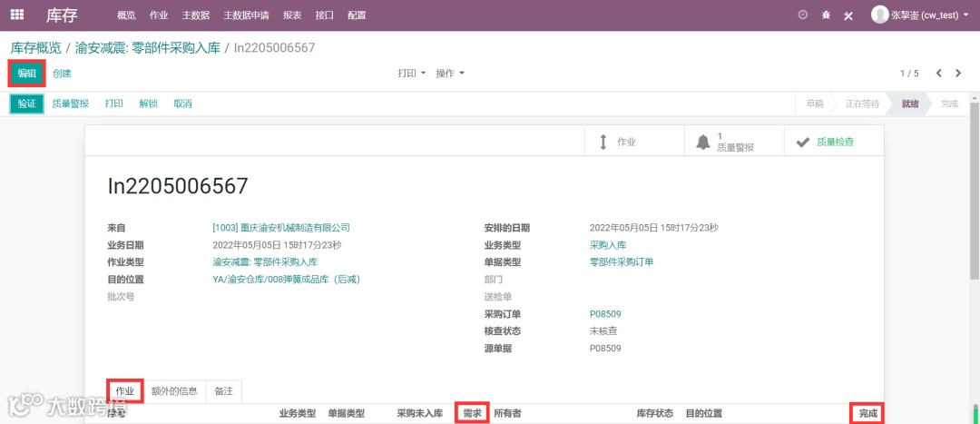980x424 pixels.
Task: Open the 报表 menu
Action: (292, 15)
